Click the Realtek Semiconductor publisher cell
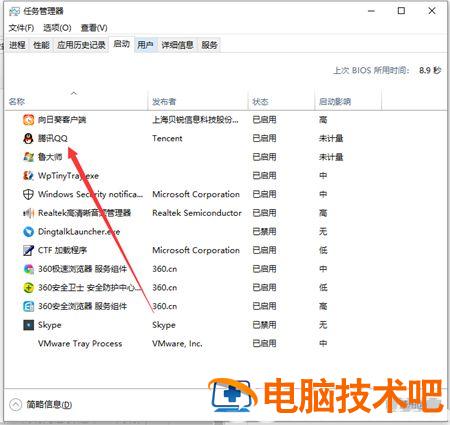450x425 pixels. coord(197,213)
